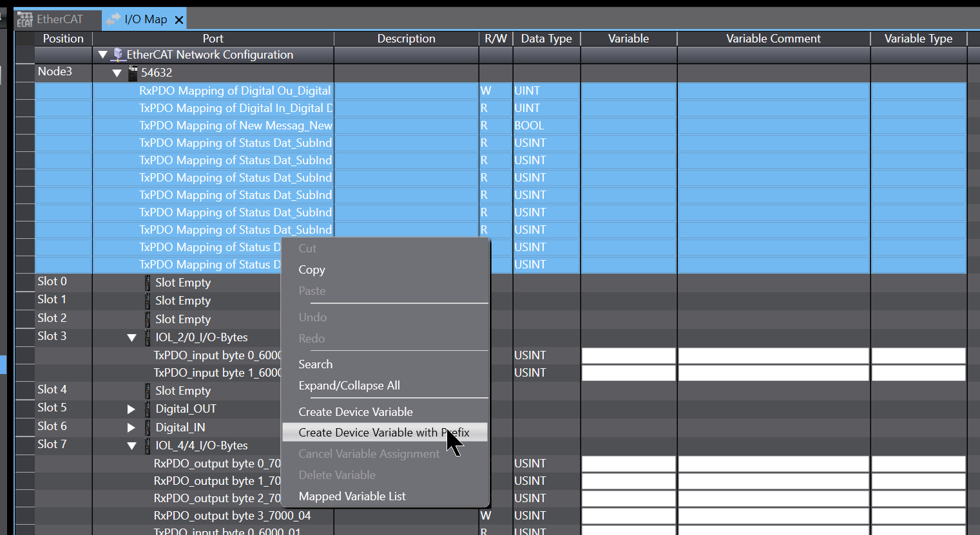Open Mapped Variable List from context menu
Viewport: 980px width, 535px height.
(x=385, y=496)
